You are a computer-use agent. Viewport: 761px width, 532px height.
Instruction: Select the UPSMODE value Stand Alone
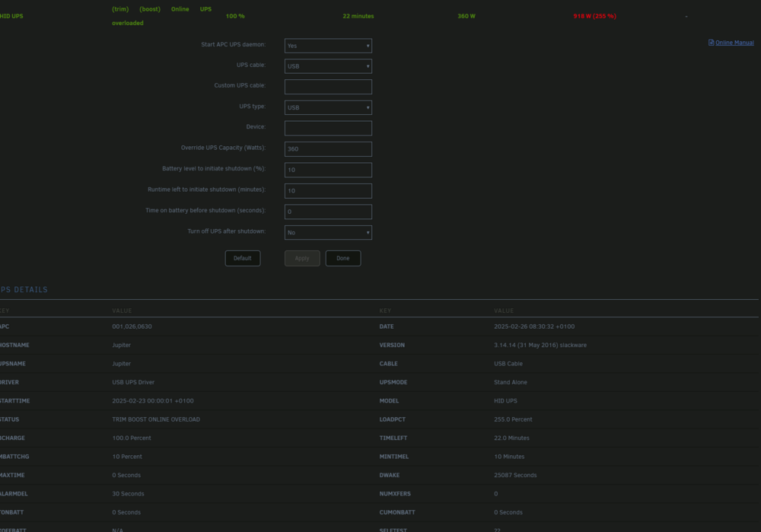[x=511, y=382]
